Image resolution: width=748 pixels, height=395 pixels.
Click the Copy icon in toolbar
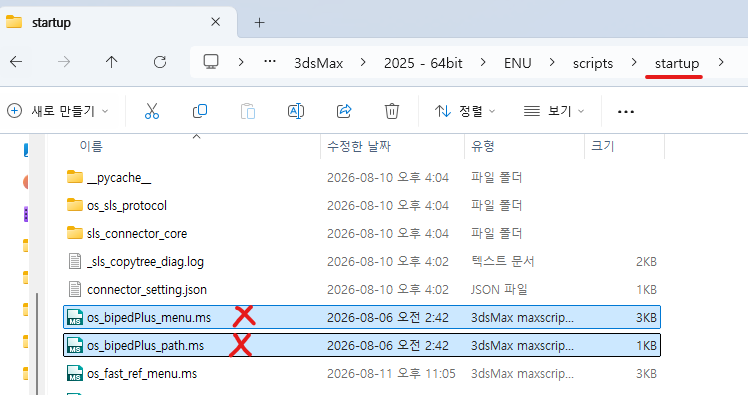(200, 111)
